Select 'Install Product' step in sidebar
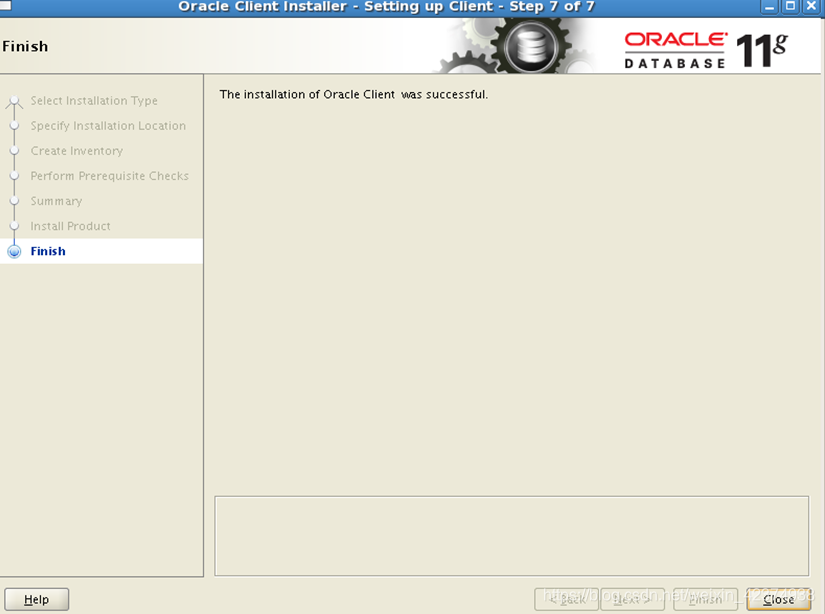 click(71, 226)
